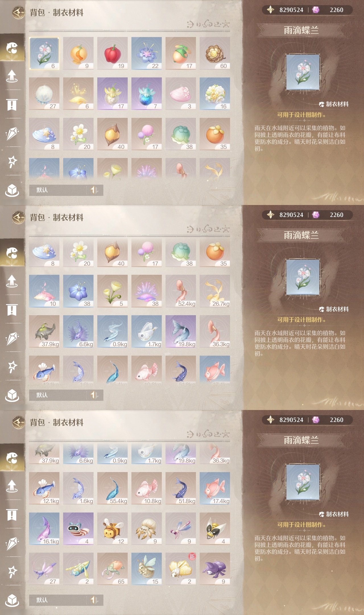Select the yellow butterfly marked 新

coord(181,569)
